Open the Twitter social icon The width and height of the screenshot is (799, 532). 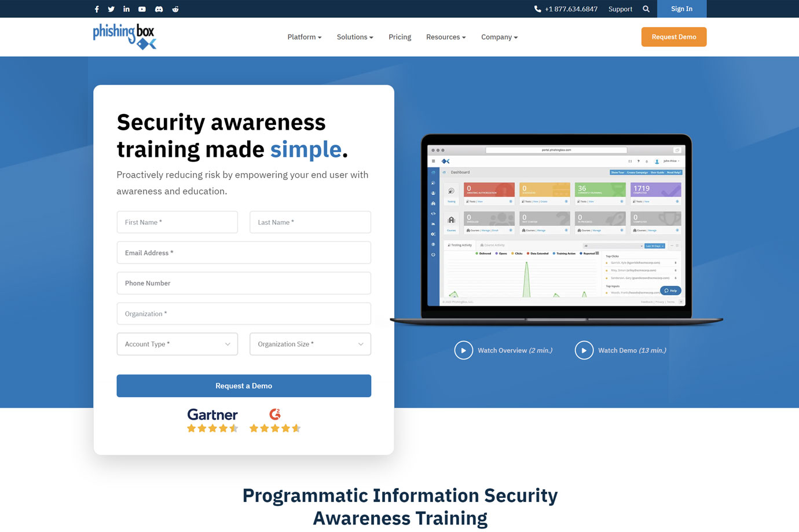point(111,9)
